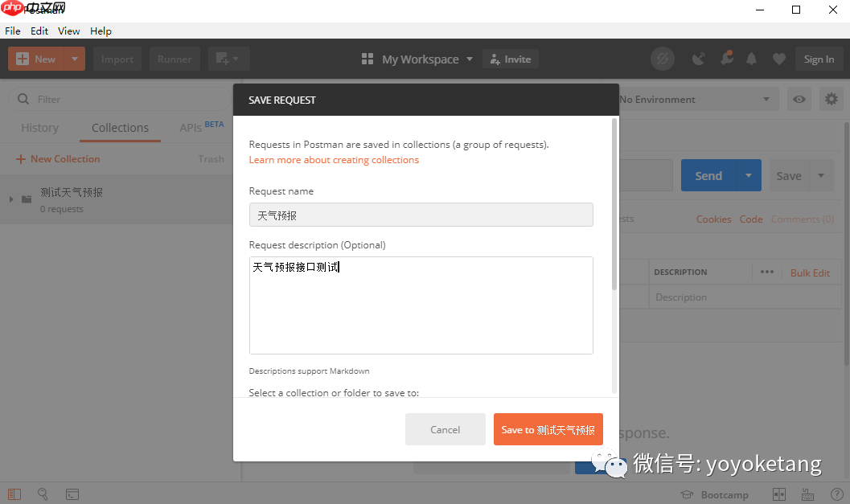Select the 测试天气预报 collection folder
This screenshot has height=504, width=850.
pyautogui.click(x=116, y=199)
